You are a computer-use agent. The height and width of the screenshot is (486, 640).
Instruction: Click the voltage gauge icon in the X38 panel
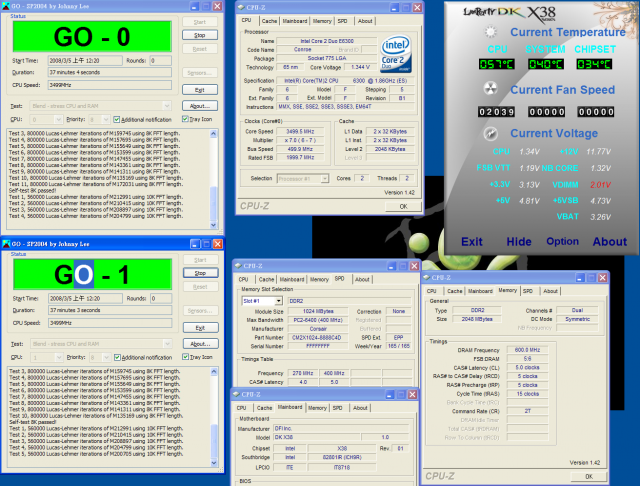[491, 133]
